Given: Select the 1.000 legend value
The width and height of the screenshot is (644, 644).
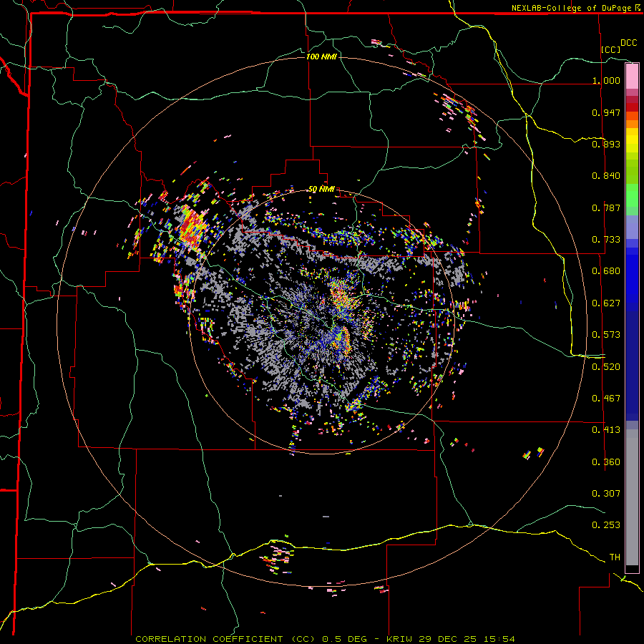Looking at the screenshot, I should coord(606,80).
